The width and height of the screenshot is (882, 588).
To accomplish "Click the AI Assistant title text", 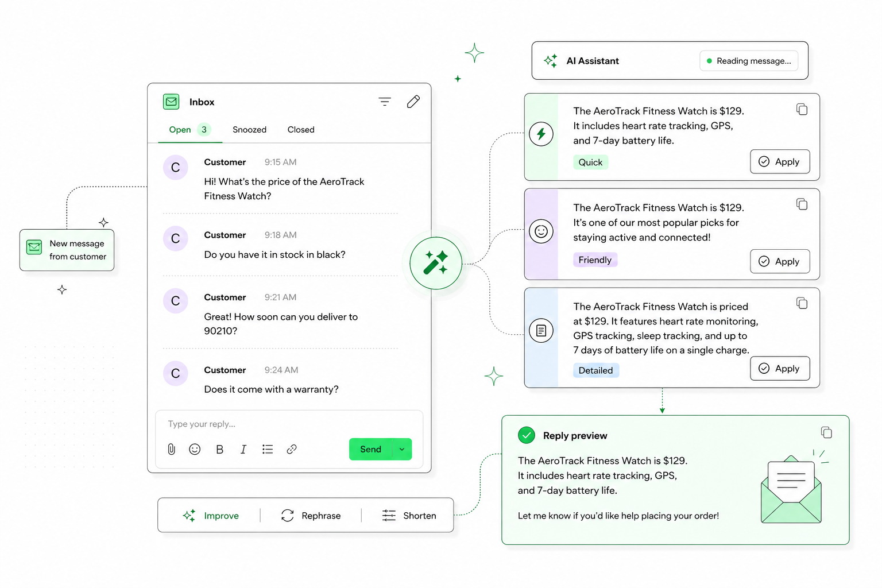I will click(593, 61).
